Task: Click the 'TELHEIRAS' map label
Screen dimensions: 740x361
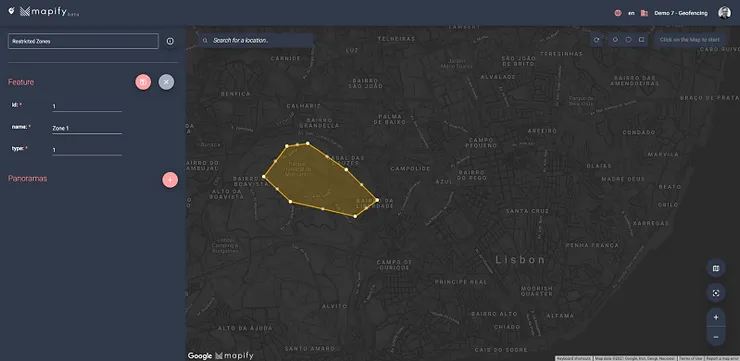Action: click(x=396, y=39)
